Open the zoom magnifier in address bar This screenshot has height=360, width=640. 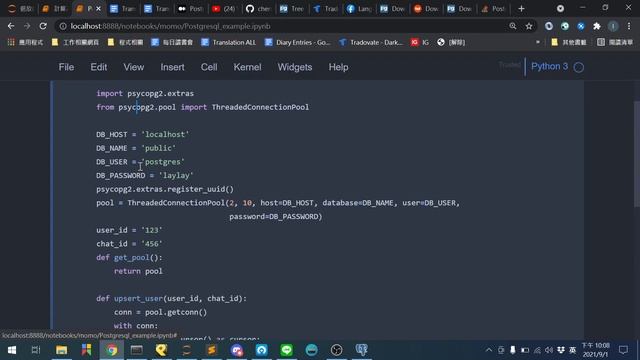(x=513, y=26)
